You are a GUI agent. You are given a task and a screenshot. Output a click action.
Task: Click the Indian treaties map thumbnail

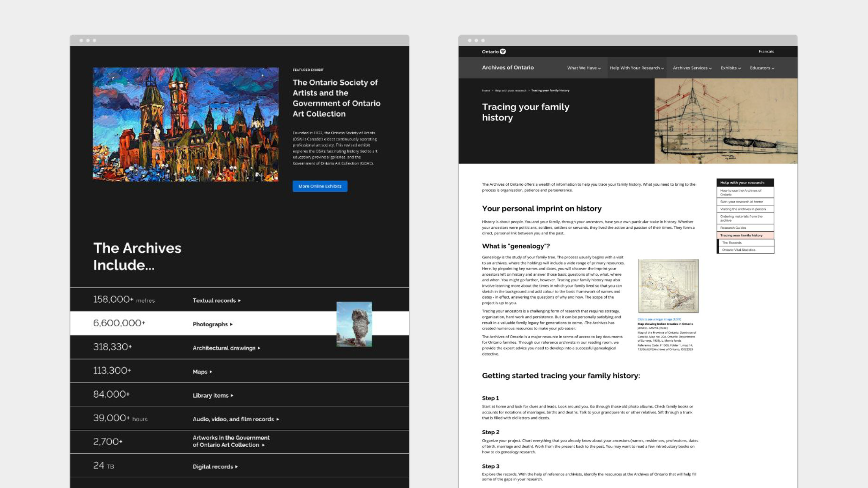point(668,286)
